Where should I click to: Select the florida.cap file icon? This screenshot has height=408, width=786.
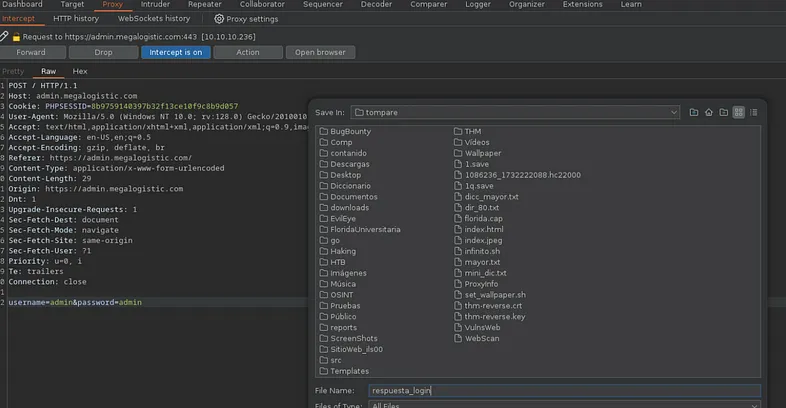[x=458, y=219]
